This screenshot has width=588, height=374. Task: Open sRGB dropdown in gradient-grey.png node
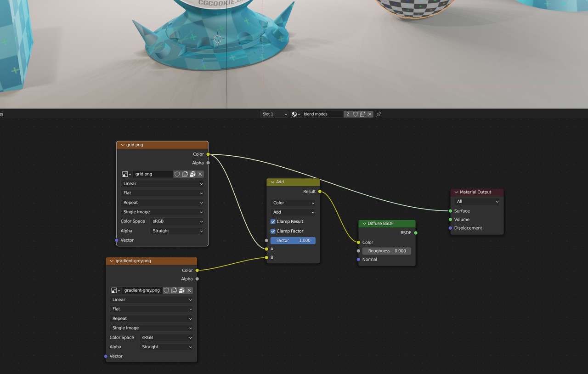pos(166,337)
